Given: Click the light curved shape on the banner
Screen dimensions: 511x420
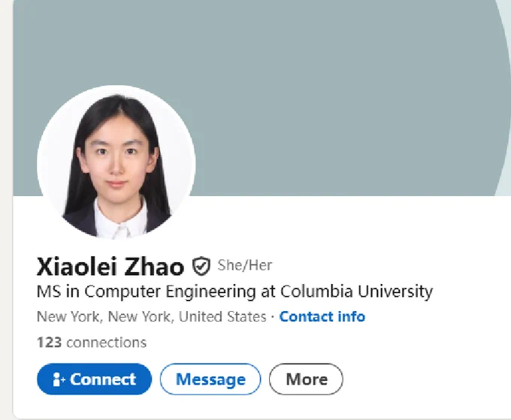Looking at the screenshot, I should 503,98.
